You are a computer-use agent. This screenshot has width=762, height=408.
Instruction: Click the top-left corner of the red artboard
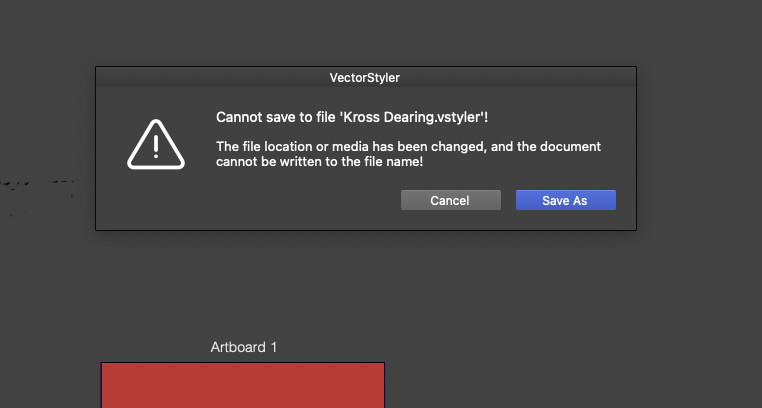coord(102,364)
